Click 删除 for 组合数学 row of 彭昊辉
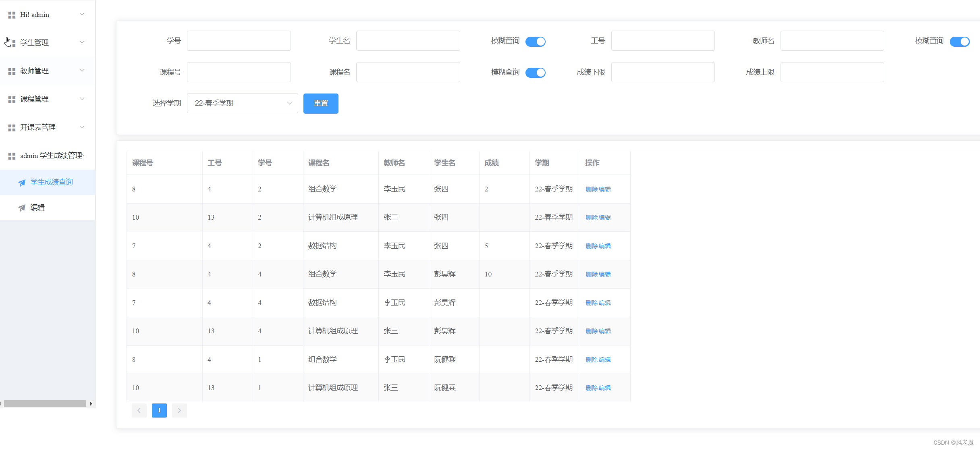Viewport: 980px width, 449px height. (x=592, y=274)
